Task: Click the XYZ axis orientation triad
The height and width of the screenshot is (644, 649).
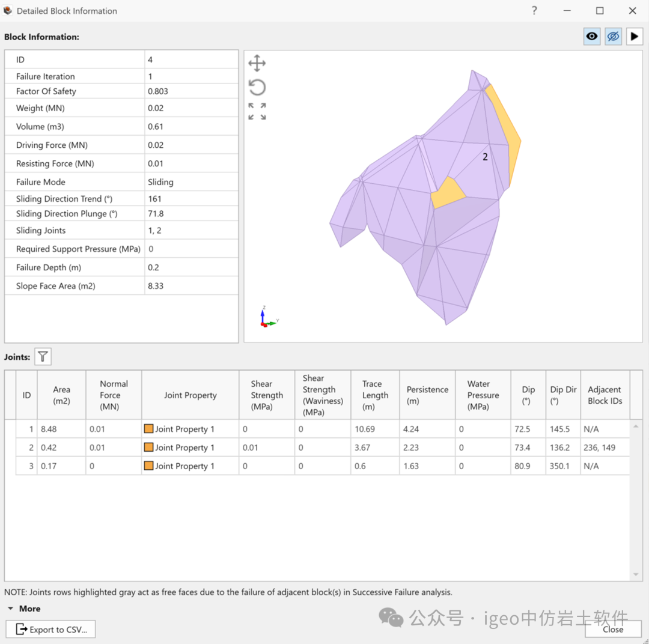Action: [267, 318]
